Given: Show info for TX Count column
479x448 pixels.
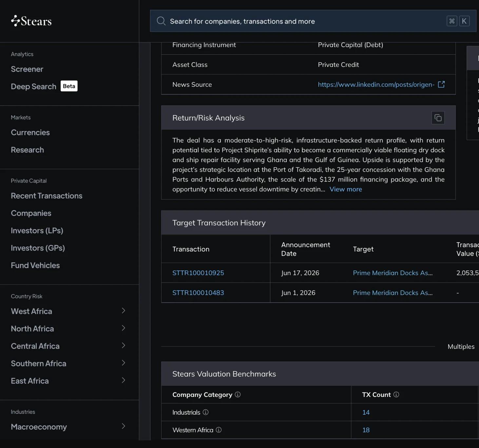Looking at the screenshot, I should (396, 395).
